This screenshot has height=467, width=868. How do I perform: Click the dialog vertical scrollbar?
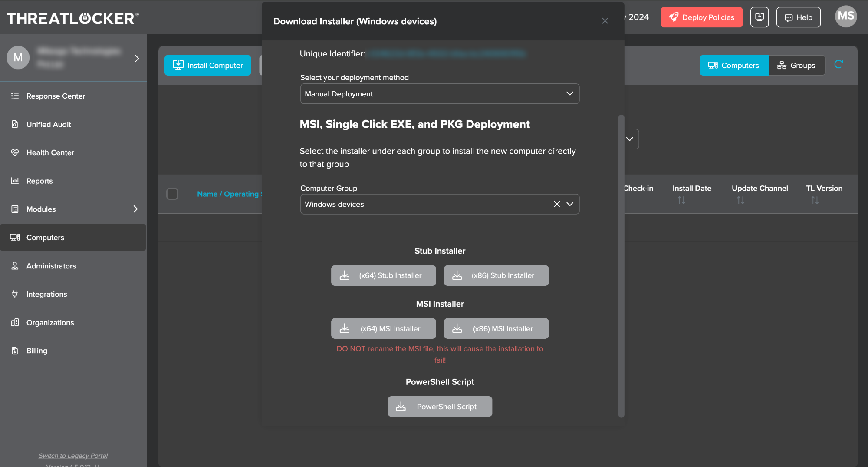point(621,266)
